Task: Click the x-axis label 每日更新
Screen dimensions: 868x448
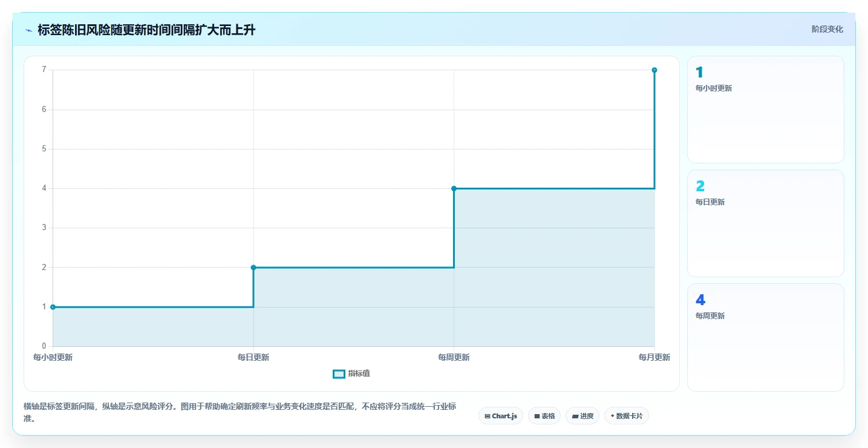Action: [253, 357]
